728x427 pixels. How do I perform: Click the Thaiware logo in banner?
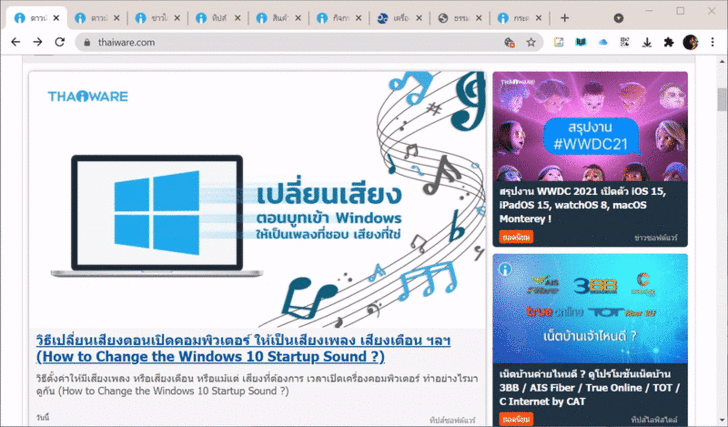[88, 96]
